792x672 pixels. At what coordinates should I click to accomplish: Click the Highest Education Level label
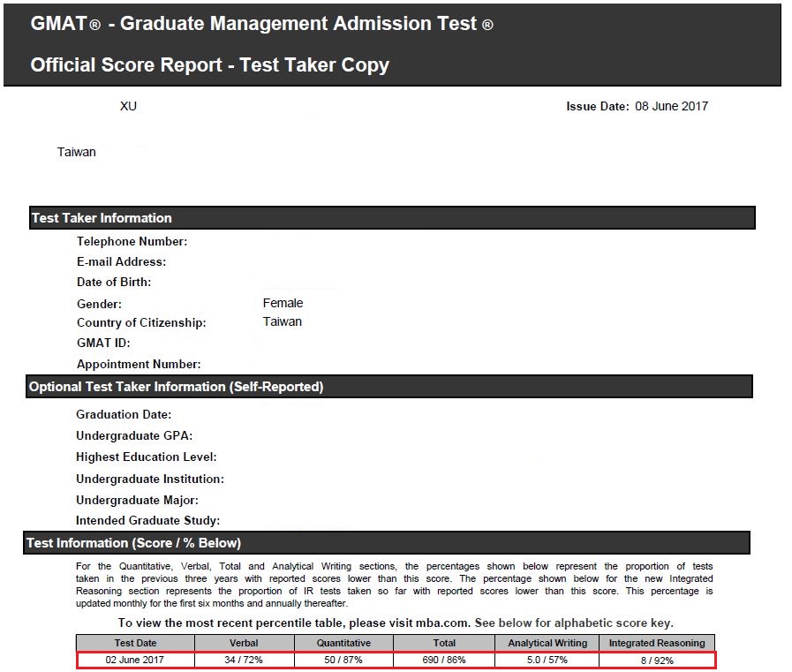click(x=147, y=457)
